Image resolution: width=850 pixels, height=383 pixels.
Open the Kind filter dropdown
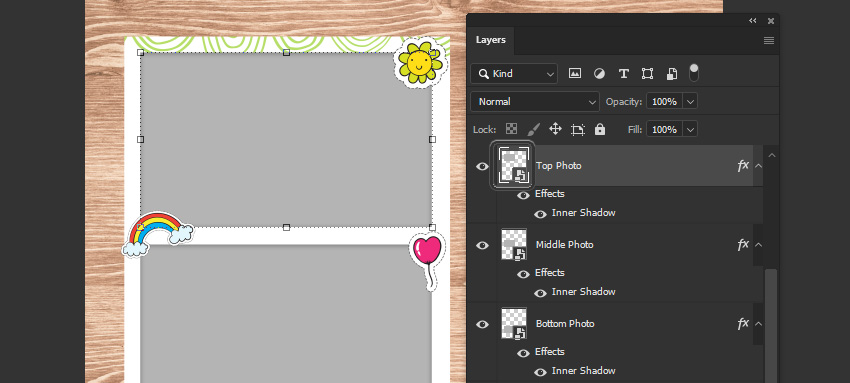point(514,74)
